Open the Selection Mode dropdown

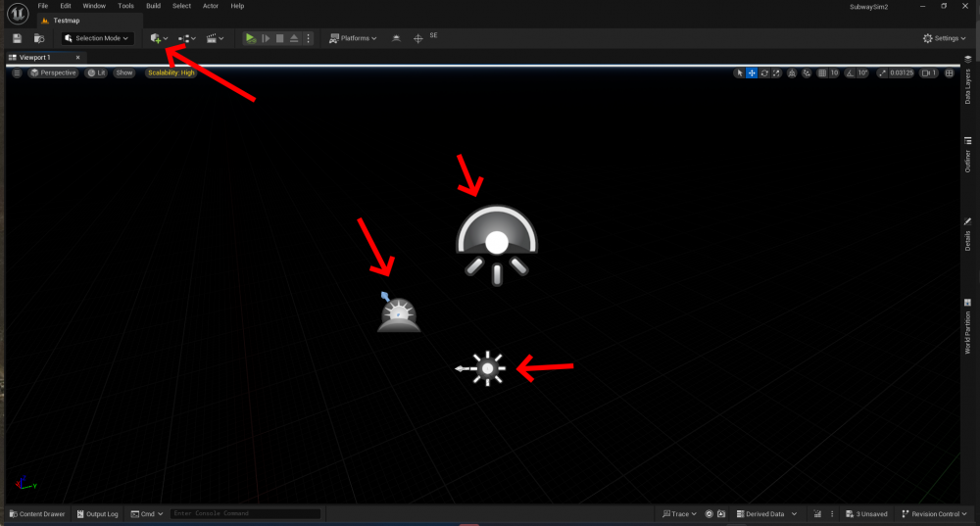click(x=97, y=38)
